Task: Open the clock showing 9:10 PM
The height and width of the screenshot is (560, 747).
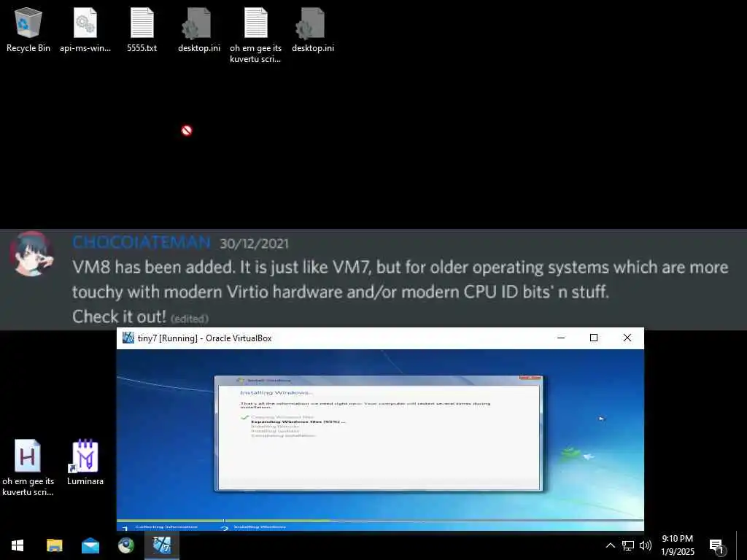Action: coord(678,545)
